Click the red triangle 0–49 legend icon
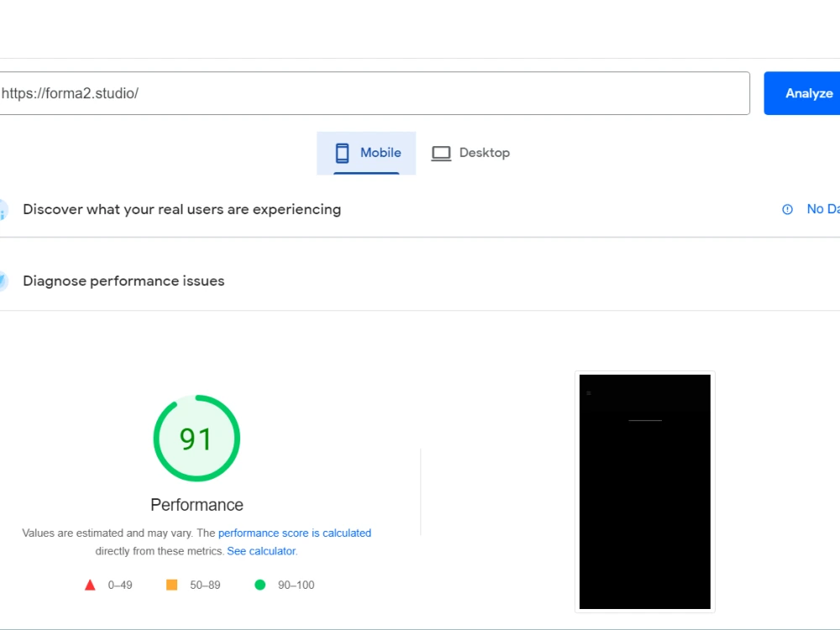840x630 pixels. [x=90, y=585]
